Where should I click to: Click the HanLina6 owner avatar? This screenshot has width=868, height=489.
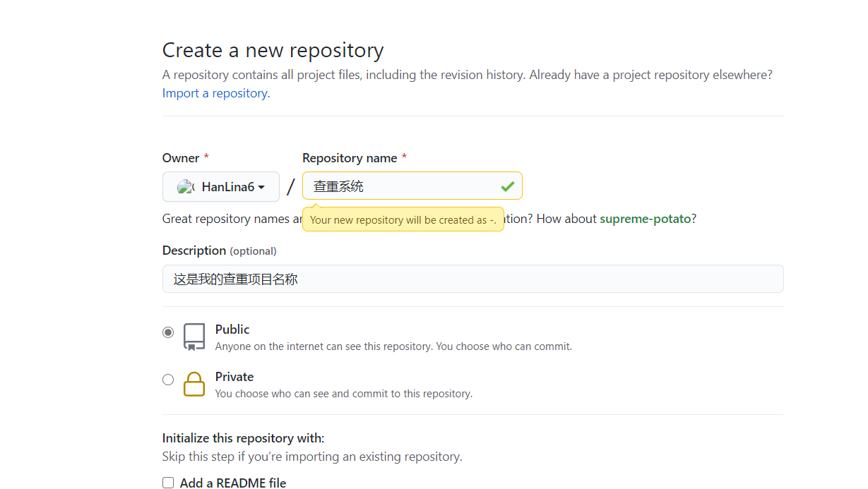(185, 187)
